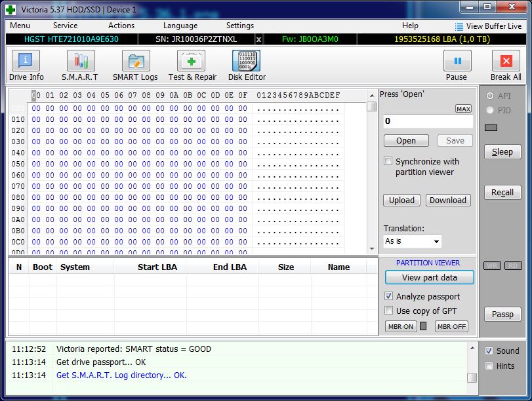532x401 pixels.
Task: Open the Help menu
Action: tap(410, 26)
